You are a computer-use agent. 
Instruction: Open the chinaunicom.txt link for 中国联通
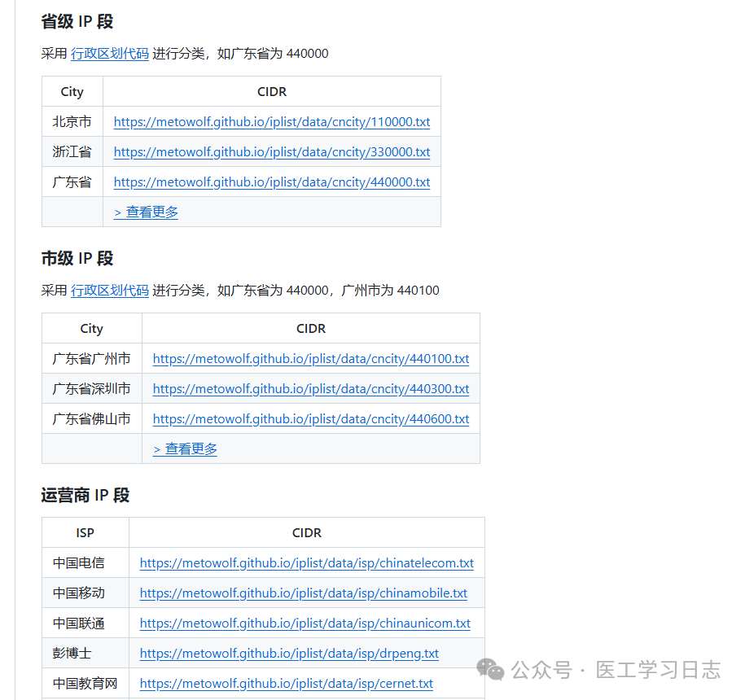point(305,623)
